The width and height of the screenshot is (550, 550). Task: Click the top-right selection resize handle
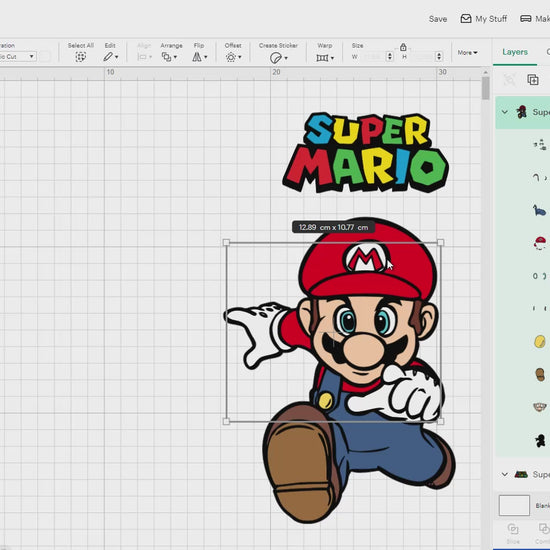441,242
